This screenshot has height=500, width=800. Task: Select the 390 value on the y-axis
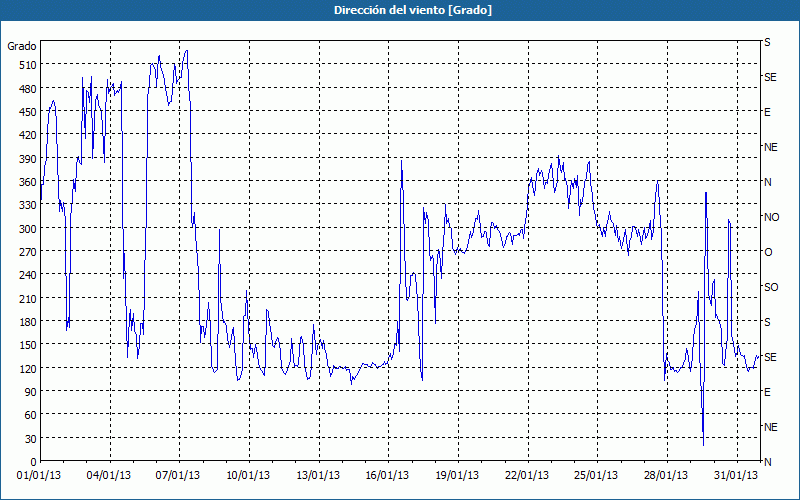[28, 159]
